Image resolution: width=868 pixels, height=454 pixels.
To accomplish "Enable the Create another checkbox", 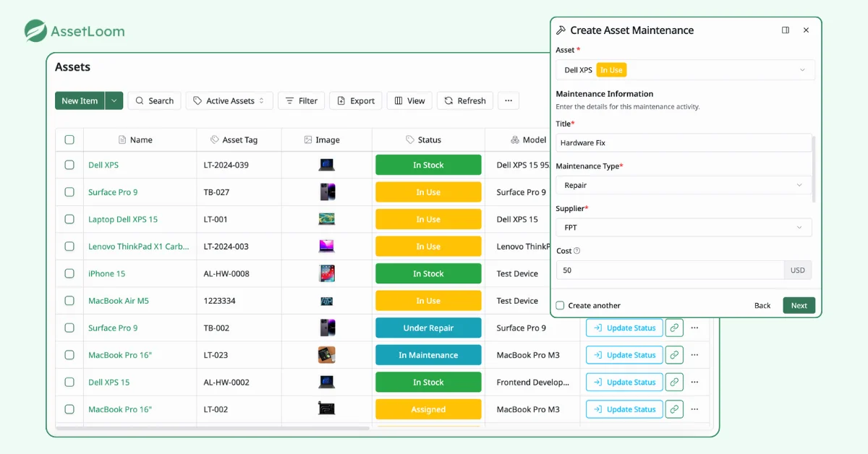I will 560,305.
